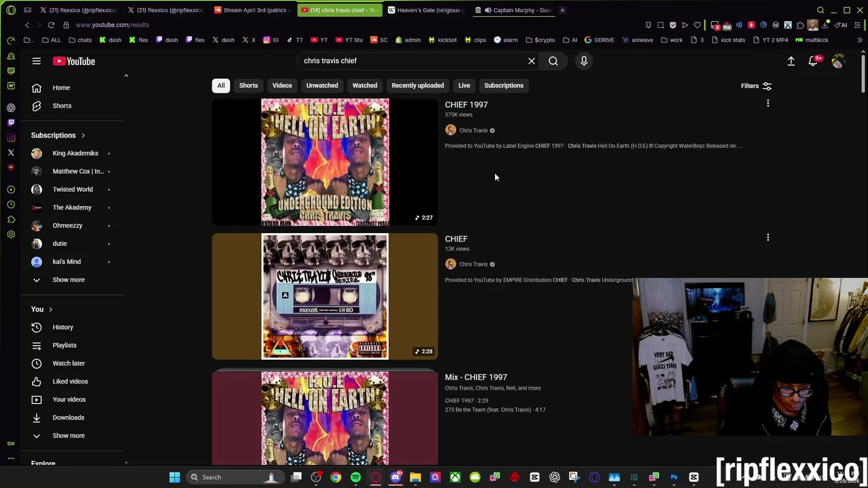Viewport: 868px width, 488px height.
Task: Click the search magnifier button
Action: (x=553, y=61)
